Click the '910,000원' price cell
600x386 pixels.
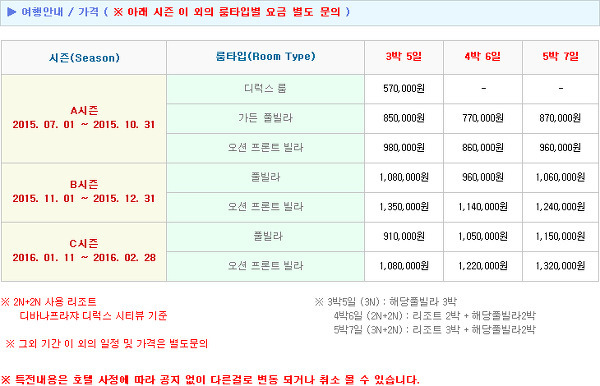404,236
